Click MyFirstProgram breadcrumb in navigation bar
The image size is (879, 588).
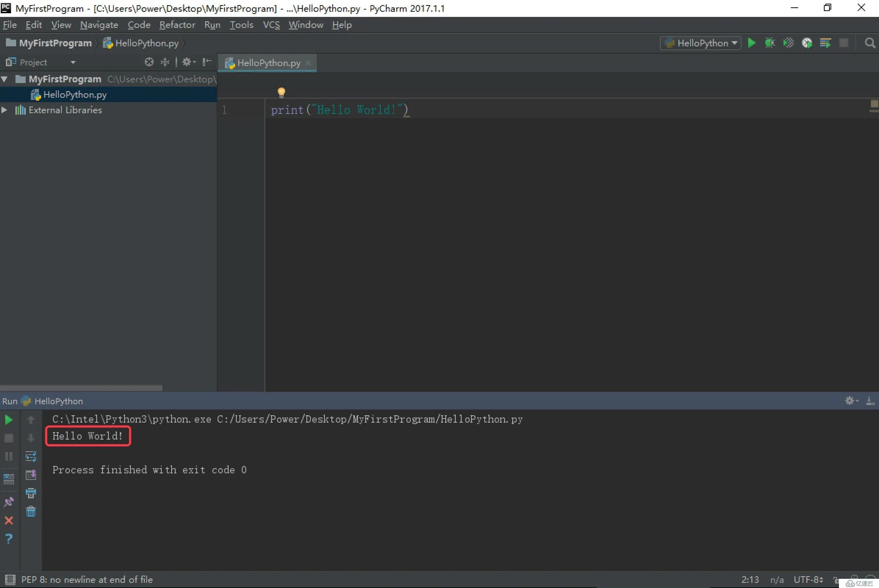[55, 43]
